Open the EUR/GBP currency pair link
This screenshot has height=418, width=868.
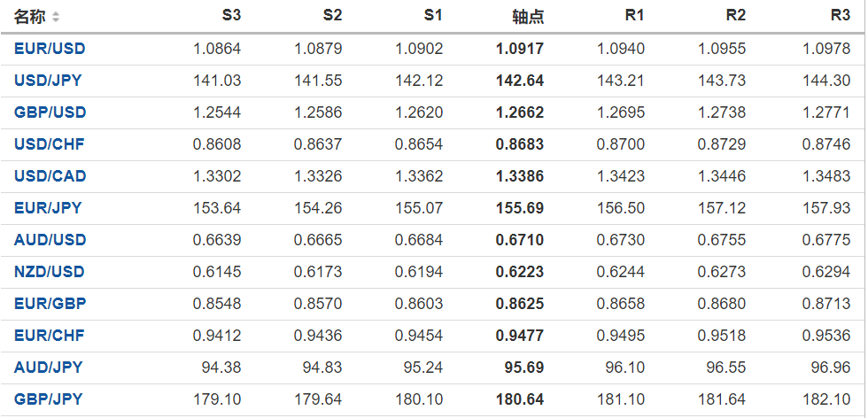pyautogui.click(x=50, y=304)
